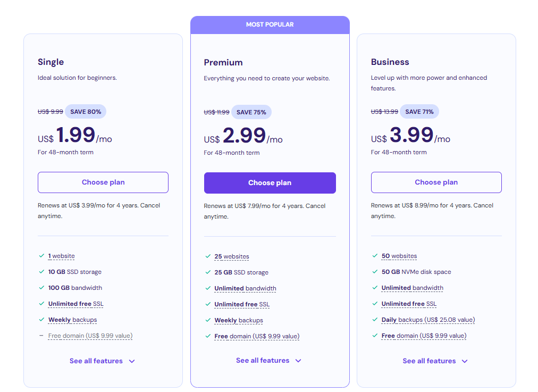Click checkmark beside 100 GB bandwidth
The width and height of the screenshot is (538, 392).
(41, 288)
